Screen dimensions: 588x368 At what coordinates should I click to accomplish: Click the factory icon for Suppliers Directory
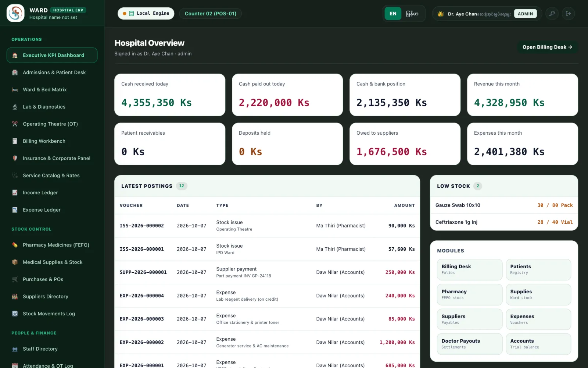15,297
